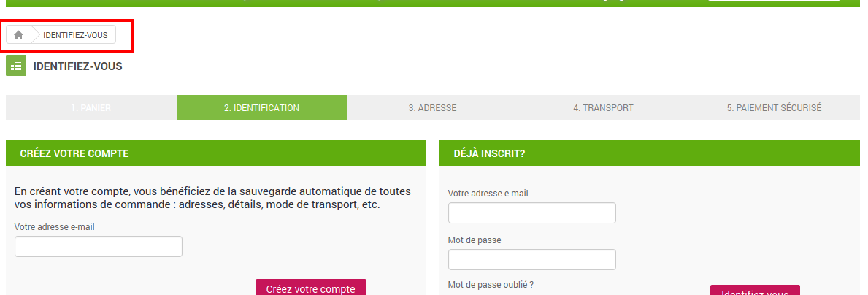Image resolution: width=868 pixels, height=295 pixels.
Task: Click the Mot de passe field label
Action: pyautogui.click(x=475, y=240)
